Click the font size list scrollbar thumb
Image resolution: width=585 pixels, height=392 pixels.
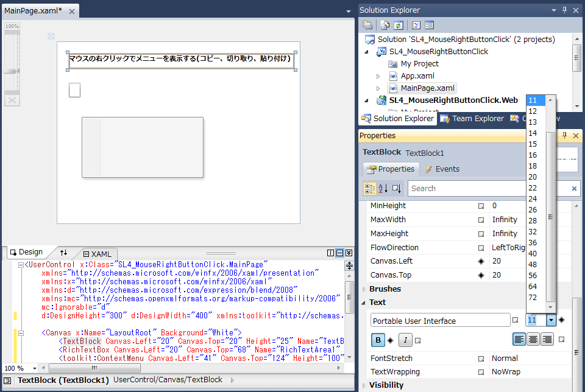(550, 217)
